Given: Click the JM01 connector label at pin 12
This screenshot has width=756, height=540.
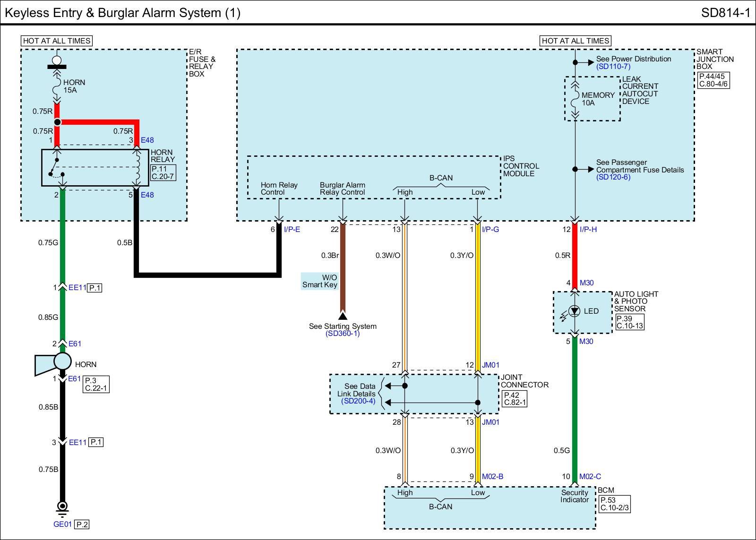Looking at the screenshot, I should tap(490, 365).
